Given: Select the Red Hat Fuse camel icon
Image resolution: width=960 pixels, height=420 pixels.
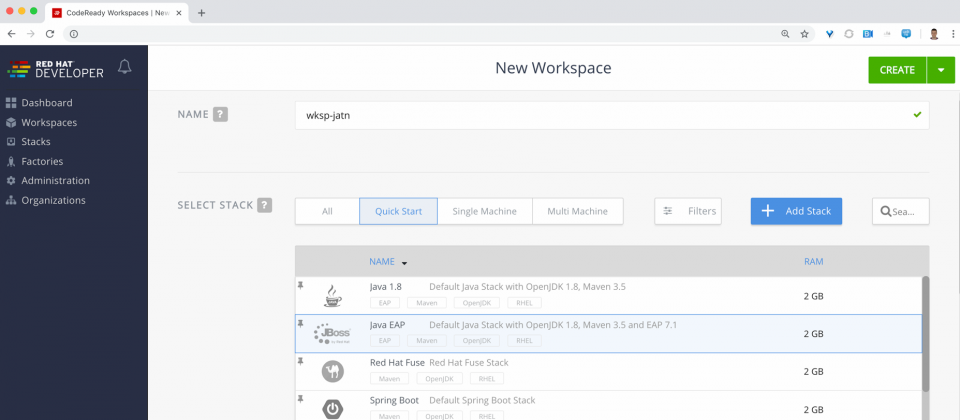Looking at the screenshot, I should point(332,372).
